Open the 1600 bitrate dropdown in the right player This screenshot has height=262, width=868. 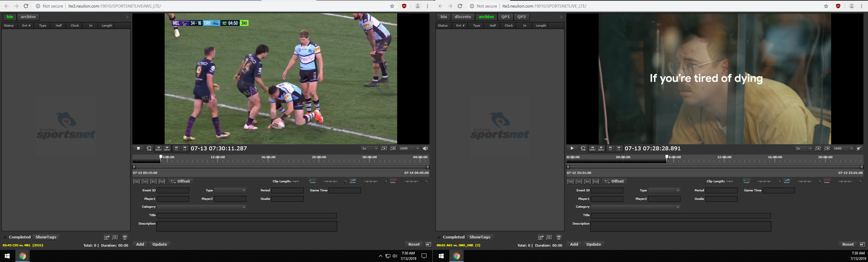843,149
